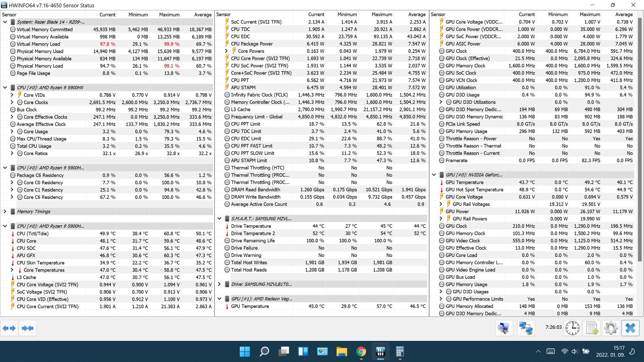Screen dimensions: 644x362
Task: Expand Drive SAMSUNG MZVLB1T0 group
Action: (x=219, y=284)
